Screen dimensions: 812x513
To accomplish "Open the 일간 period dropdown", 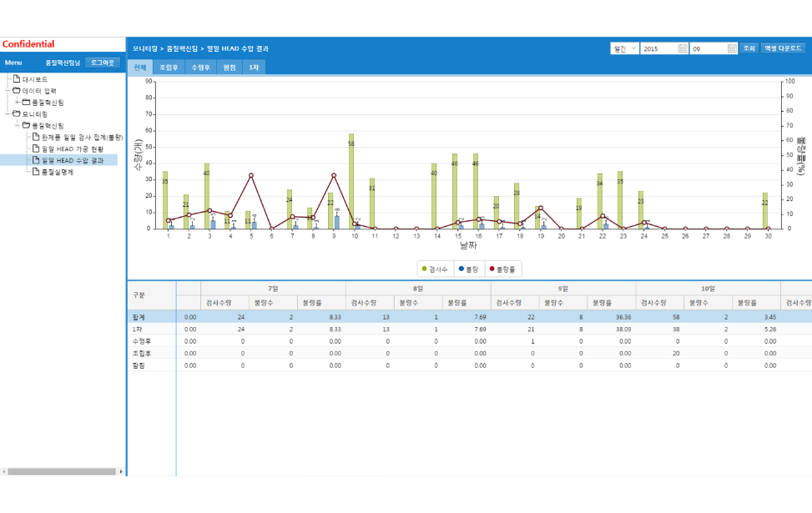I will click(624, 48).
